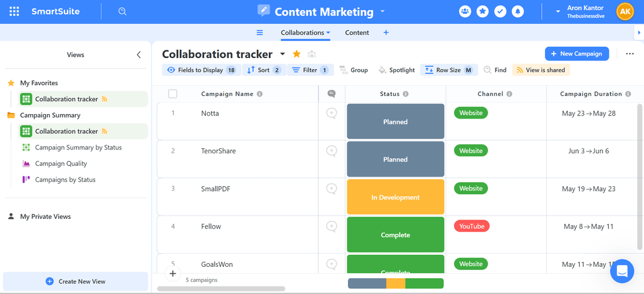
Task: Click the share people icon beside title
Action: pos(312,54)
